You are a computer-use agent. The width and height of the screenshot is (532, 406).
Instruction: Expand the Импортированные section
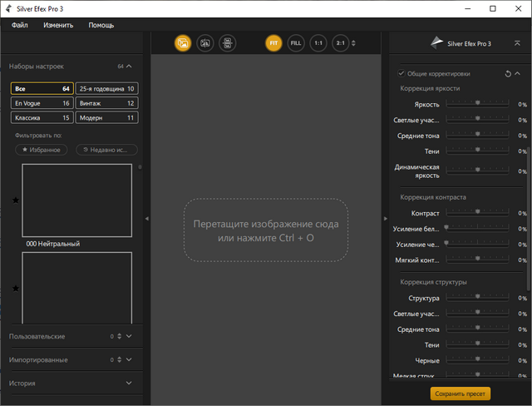(129, 360)
